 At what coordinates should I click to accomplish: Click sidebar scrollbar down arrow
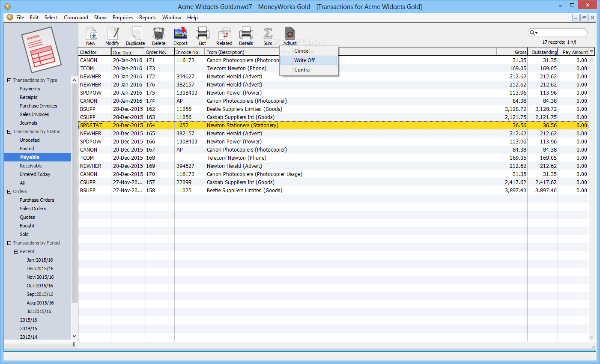click(x=74, y=337)
